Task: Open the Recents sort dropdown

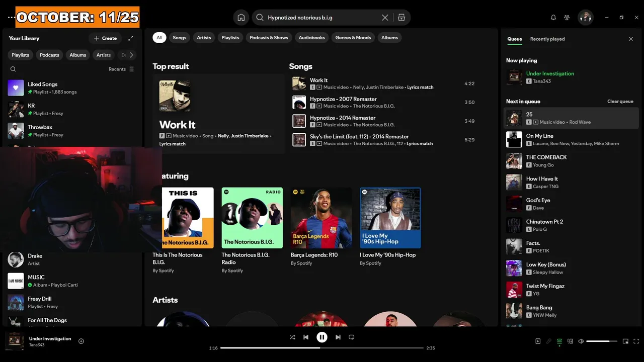Action: 121,69
